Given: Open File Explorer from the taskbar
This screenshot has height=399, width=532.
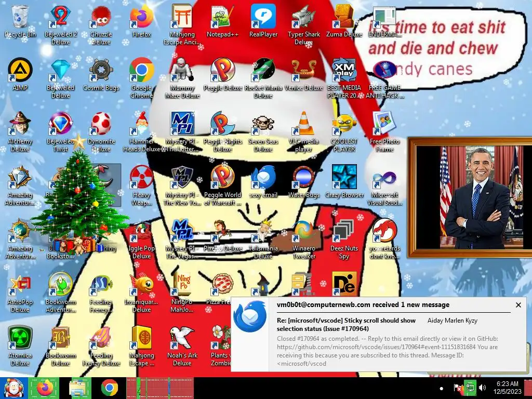Looking at the screenshot, I should click(78, 388).
